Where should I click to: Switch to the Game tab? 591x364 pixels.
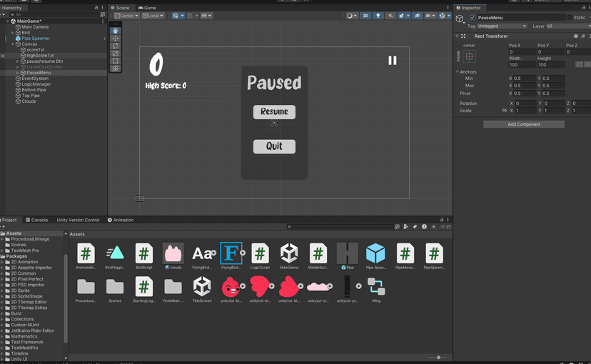coord(148,8)
